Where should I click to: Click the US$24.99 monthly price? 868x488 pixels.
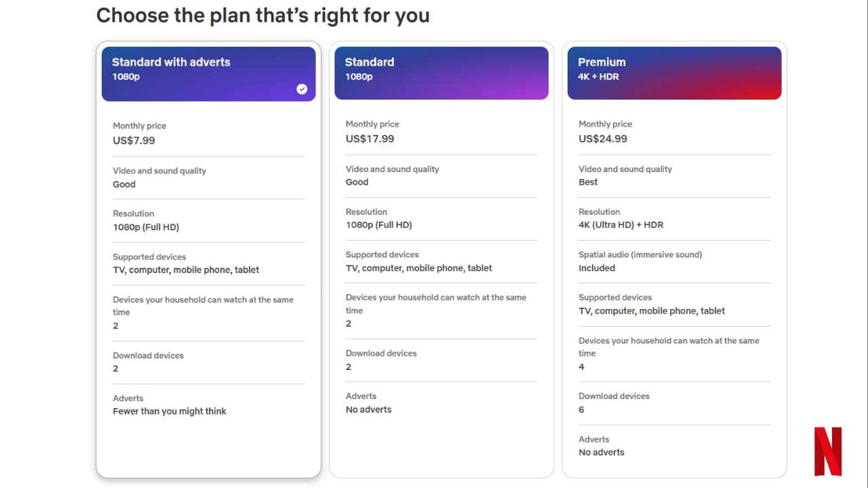tap(603, 138)
